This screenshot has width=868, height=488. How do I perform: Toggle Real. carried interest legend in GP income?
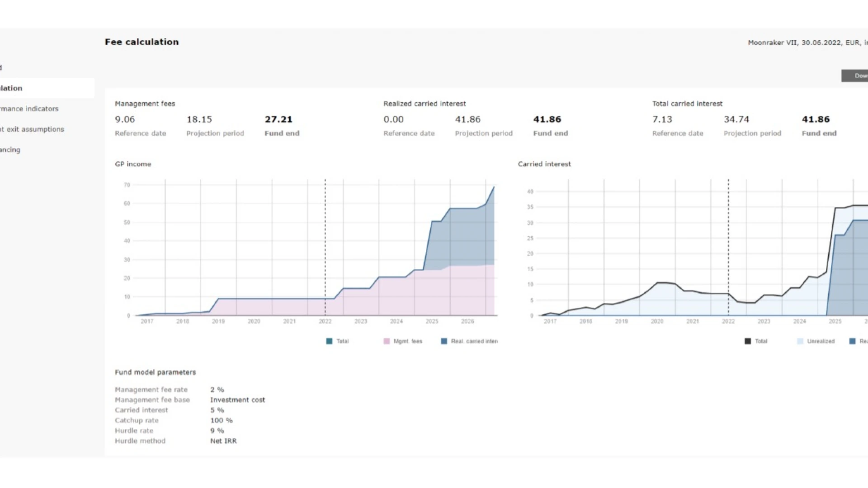pos(474,341)
